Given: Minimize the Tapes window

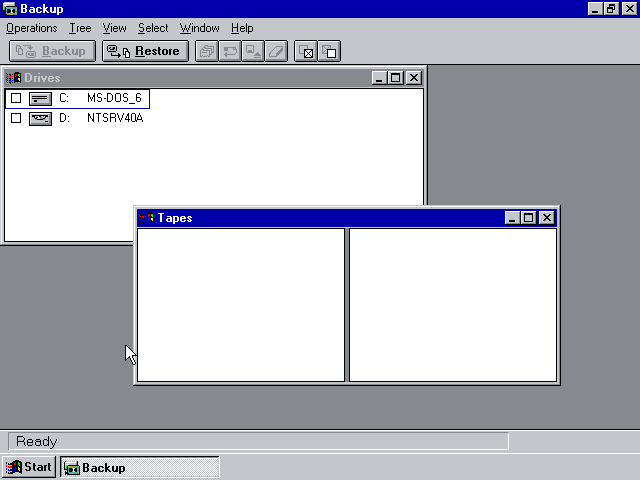Looking at the screenshot, I should click(513, 218).
